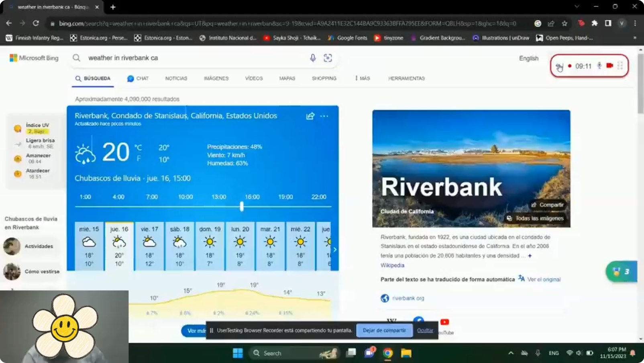
Task: Toggle recorder microphone icon
Action: 599,66
